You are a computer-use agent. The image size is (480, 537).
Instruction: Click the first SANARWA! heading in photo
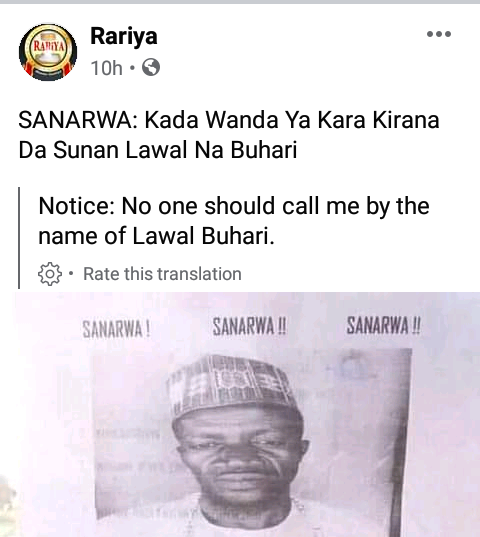point(116,330)
